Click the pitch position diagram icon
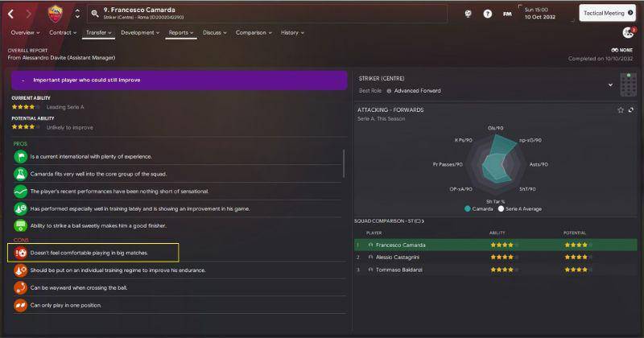Viewport: 644px width, 338px height. click(629, 84)
